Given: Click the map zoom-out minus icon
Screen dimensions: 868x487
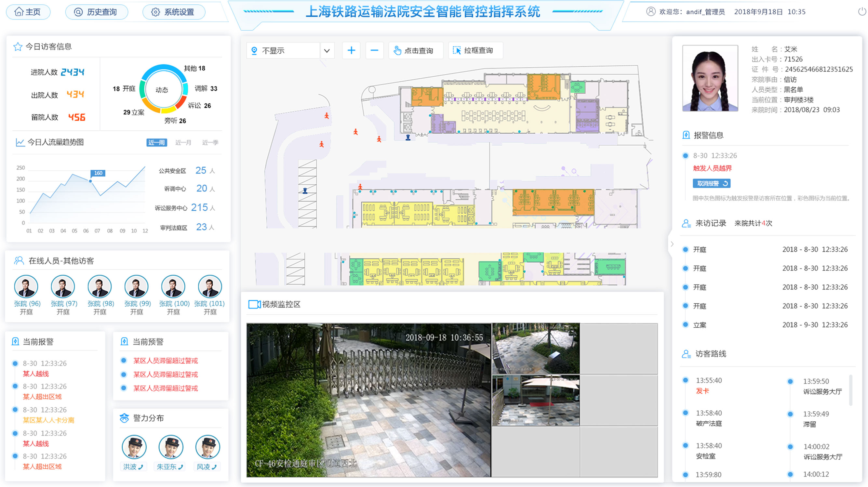Looking at the screenshot, I should 374,51.
